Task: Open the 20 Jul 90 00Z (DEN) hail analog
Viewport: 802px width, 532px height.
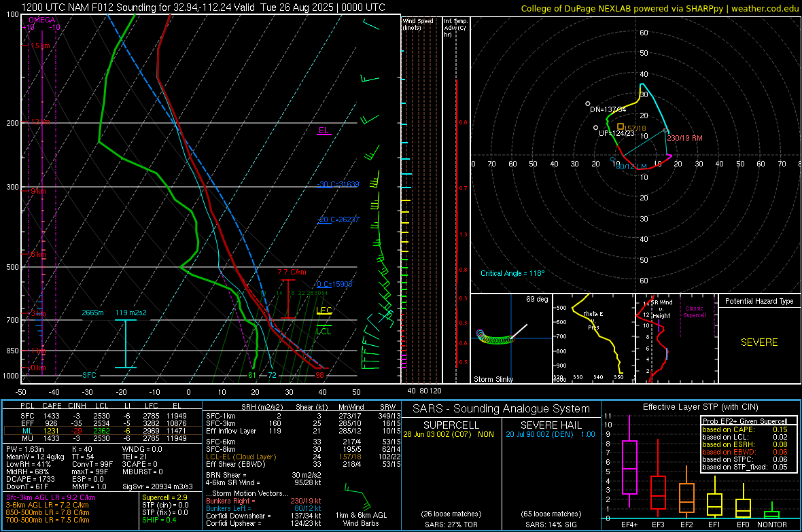Action: point(551,434)
